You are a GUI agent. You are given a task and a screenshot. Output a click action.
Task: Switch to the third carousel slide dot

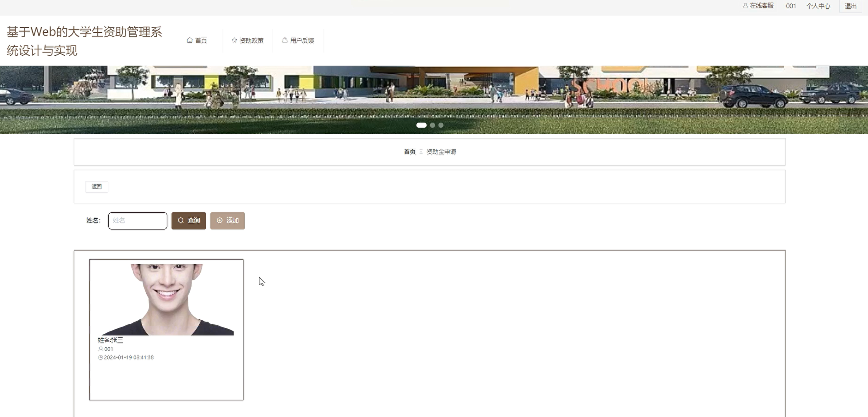point(441,125)
